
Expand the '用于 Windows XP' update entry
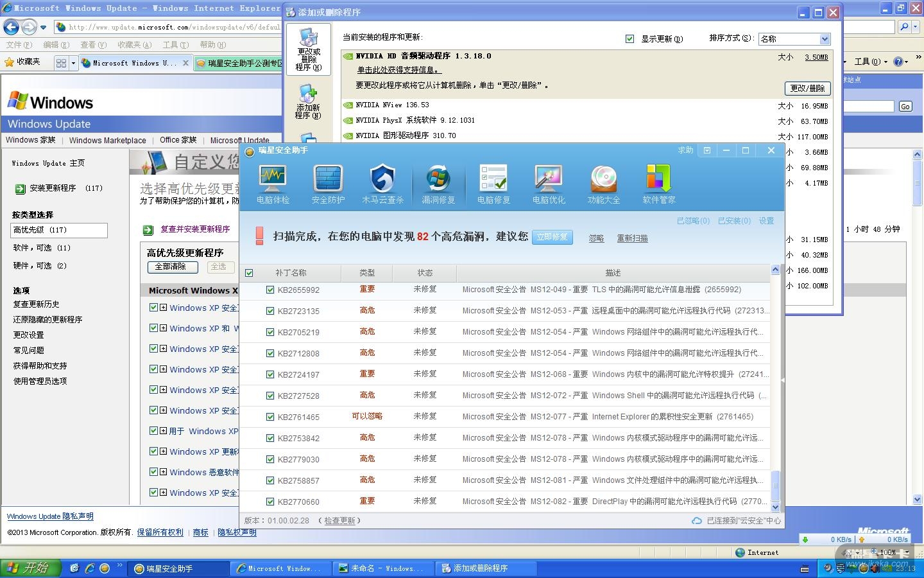[x=164, y=432]
